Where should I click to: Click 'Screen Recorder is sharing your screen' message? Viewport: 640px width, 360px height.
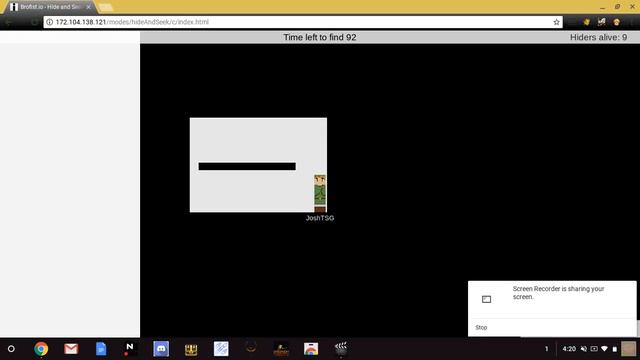pos(558,293)
